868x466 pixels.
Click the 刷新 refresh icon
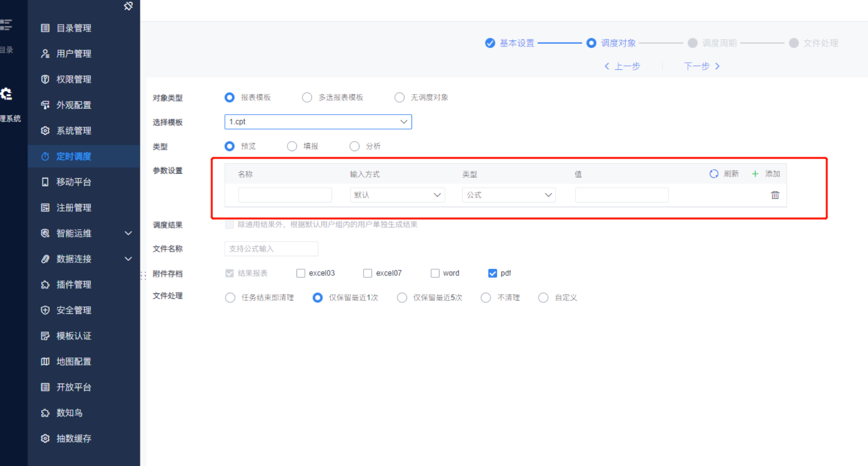[713, 174]
